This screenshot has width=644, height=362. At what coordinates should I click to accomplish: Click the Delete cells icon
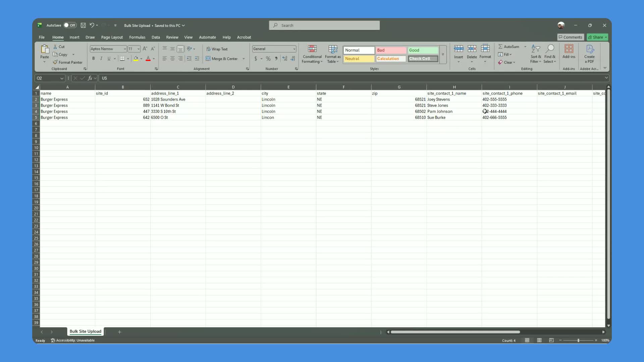point(472,49)
